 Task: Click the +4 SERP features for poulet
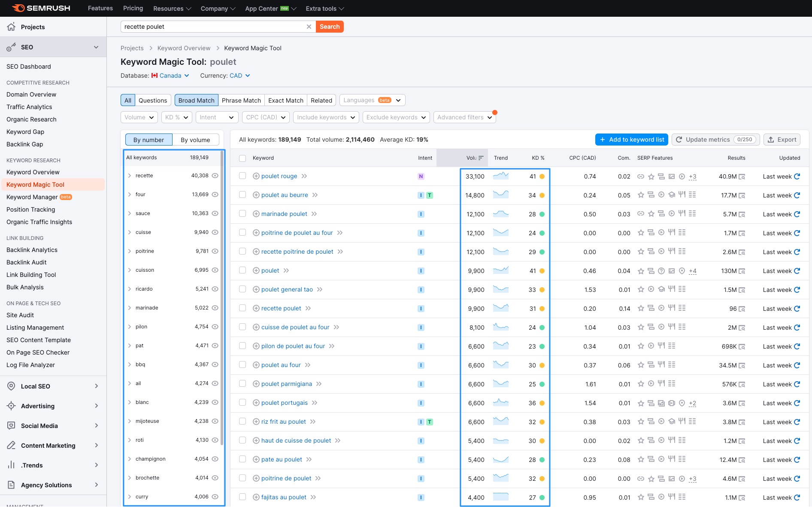pyautogui.click(x=693, y=271)
